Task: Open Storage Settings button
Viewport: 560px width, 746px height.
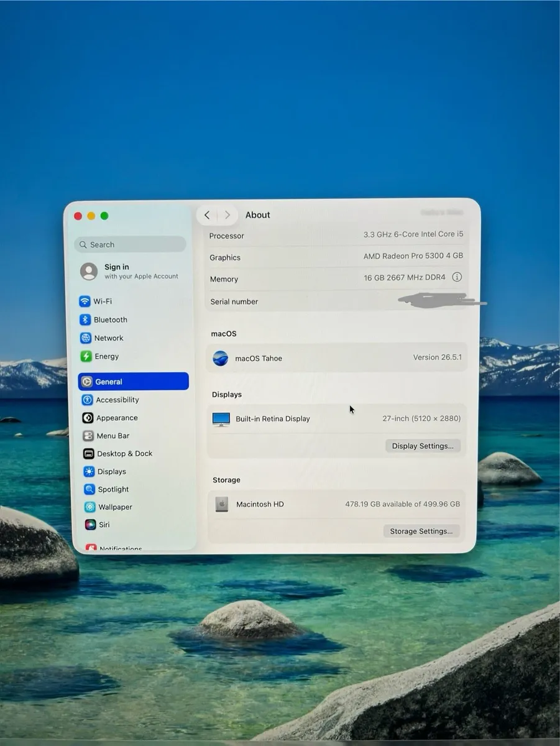Action: tap(421, 531)
